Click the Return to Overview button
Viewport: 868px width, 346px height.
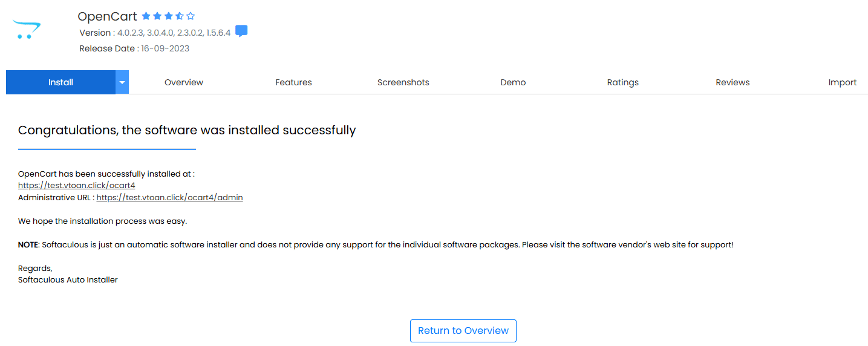463,331
